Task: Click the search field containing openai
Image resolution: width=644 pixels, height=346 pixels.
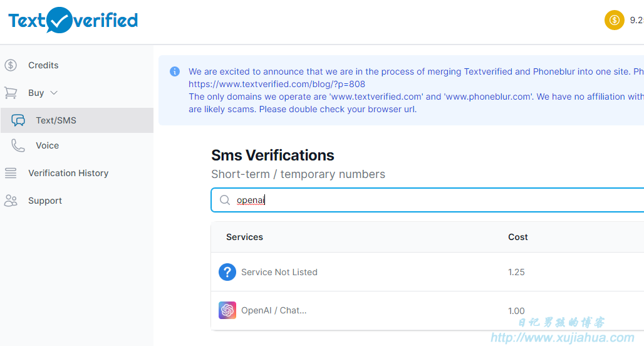Action: [427, 200]
